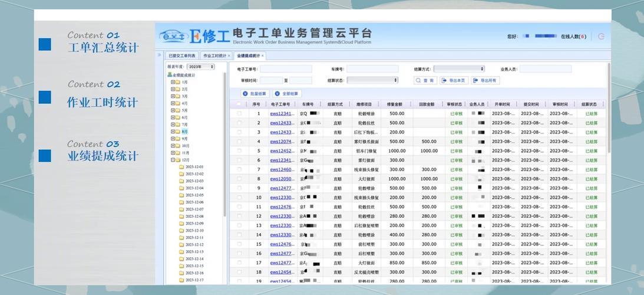Check the checkbox for row 10
The image size is (644, 295).
[x=239, y=198]
